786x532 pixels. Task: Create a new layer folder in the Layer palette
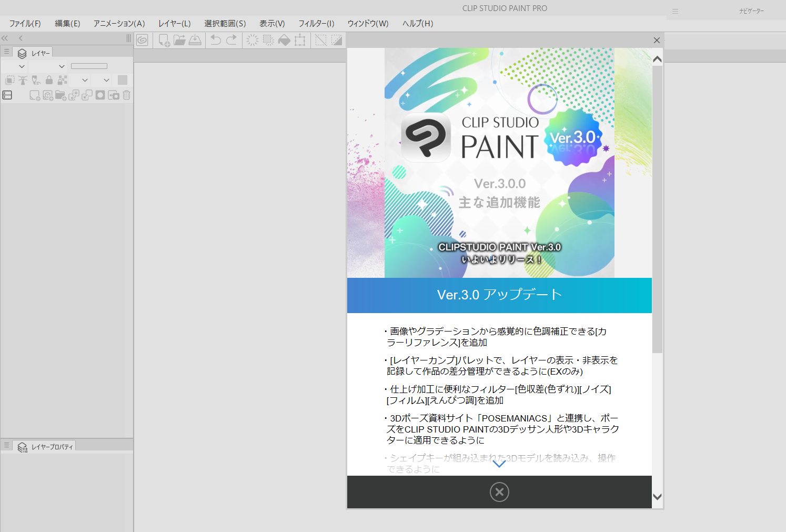coord(61,95)
